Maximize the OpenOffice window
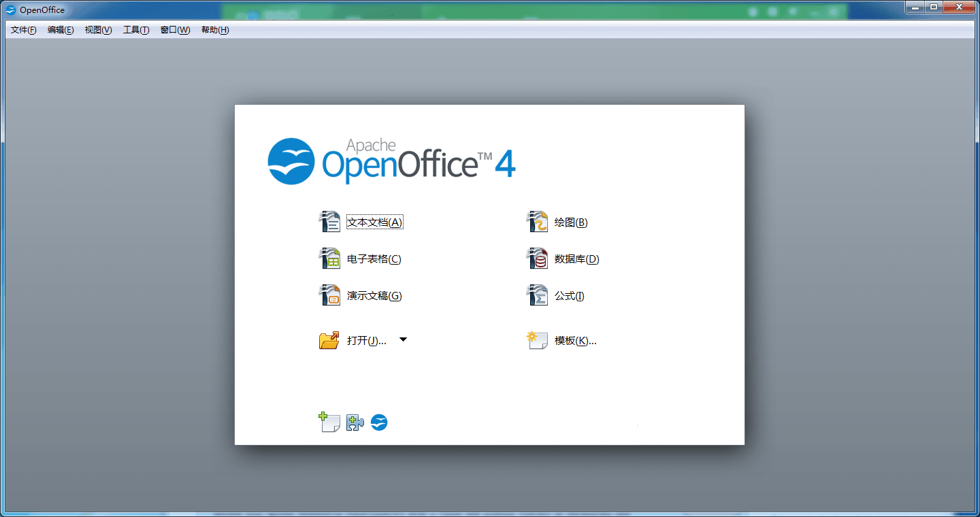This screenshot has width=980, height=517. click(x=934, y=7)
